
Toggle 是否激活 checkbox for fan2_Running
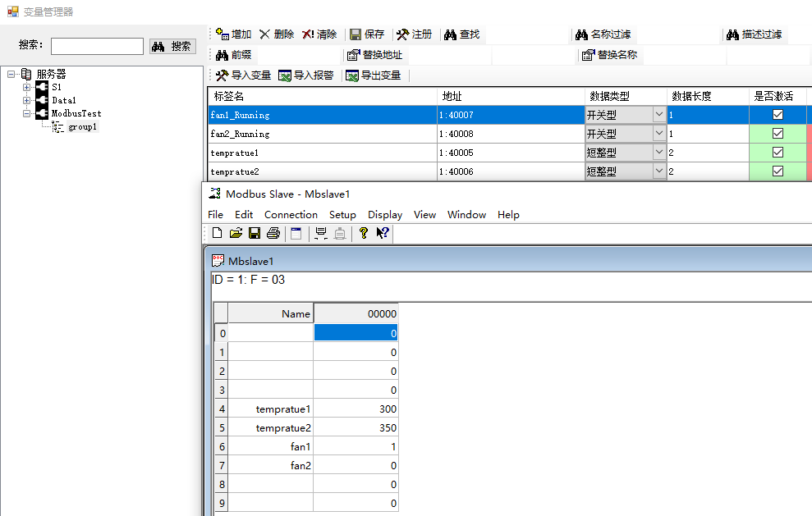point(778,134)
